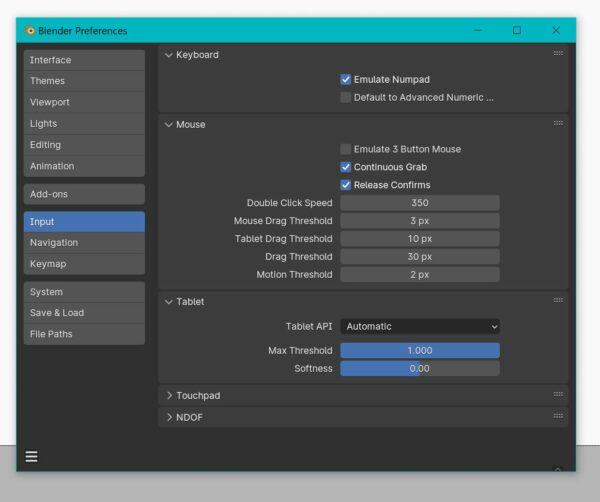Disable Emulate Numpad checkbox
Screen dimensions: 600x502
pos(346,80)
